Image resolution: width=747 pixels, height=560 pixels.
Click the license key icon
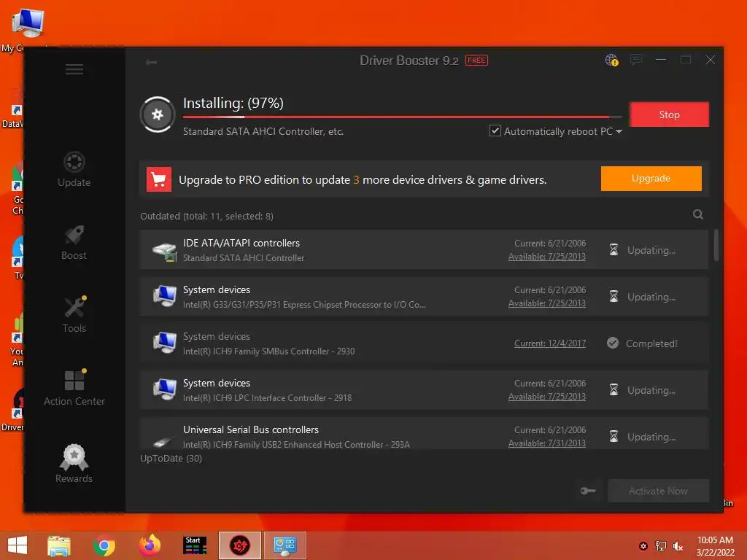coord(589,491)
